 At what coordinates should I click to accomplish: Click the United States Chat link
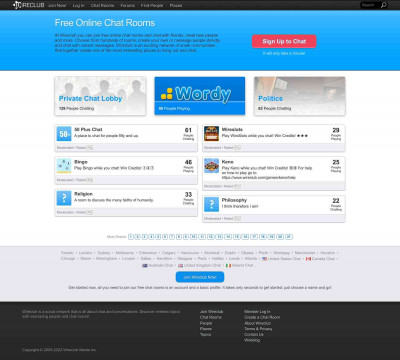coord(284,259)
